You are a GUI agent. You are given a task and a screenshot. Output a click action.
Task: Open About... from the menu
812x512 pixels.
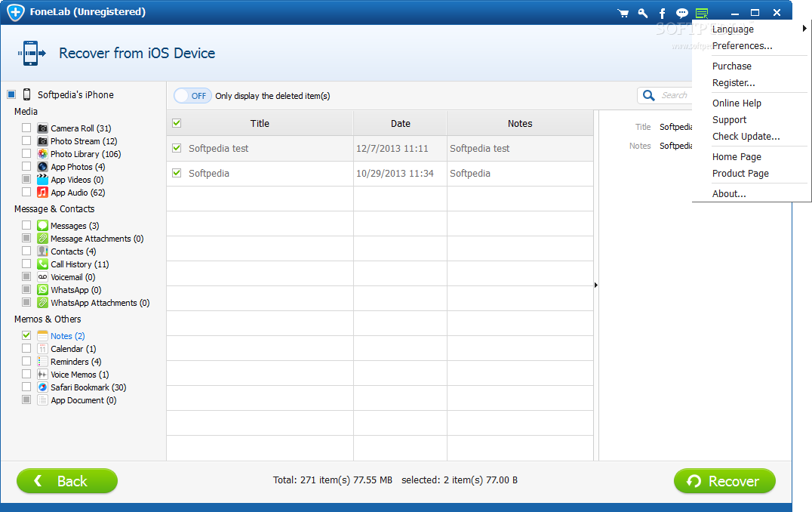click(729, 194)
